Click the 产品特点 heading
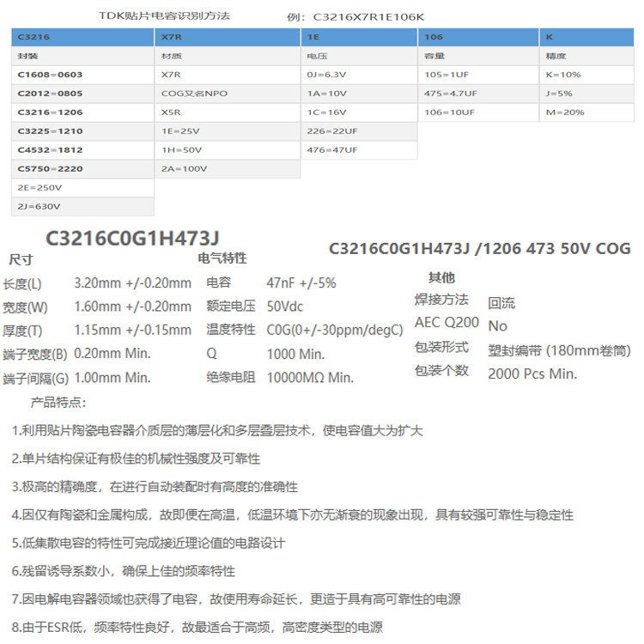Image resolution: width=644 pixels, height=644 pixels. click(x=58, y=403)
